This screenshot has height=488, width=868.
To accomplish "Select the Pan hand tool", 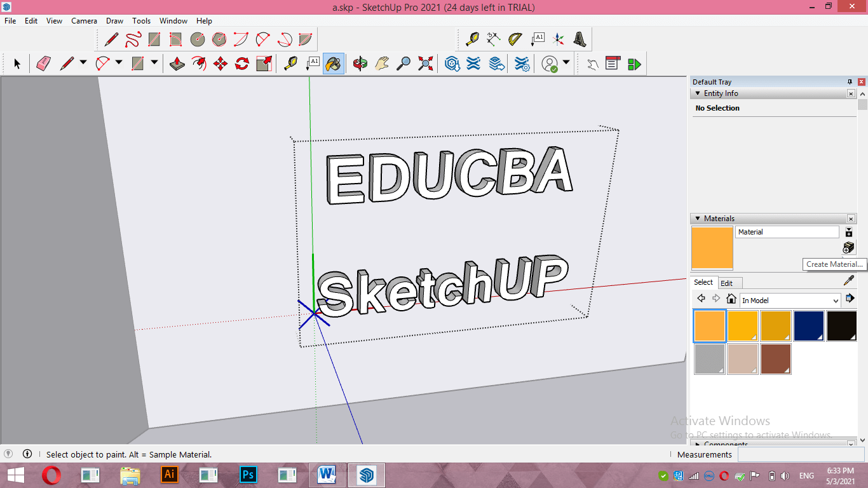I will 382,64.
